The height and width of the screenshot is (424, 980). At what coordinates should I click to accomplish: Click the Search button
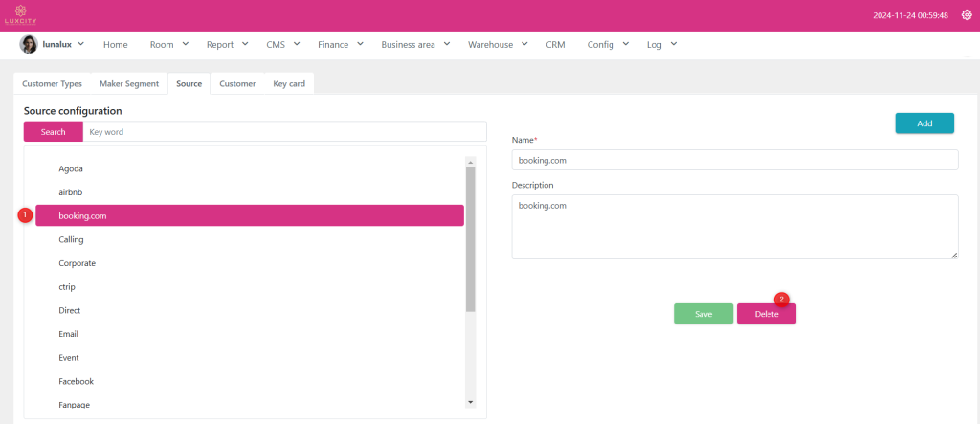54,132
